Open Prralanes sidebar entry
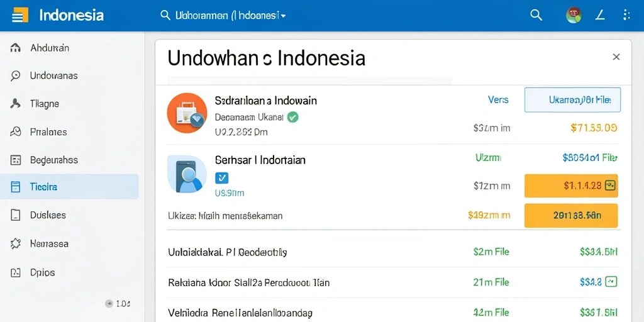 coord(48,131)
